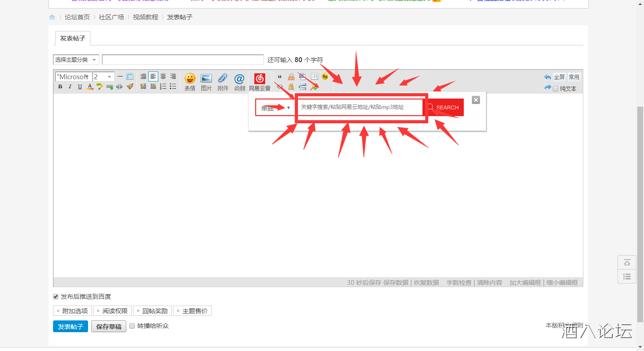The width and height of the screenshot is (644, 351).
Task: Expand the 附加选项 section
Action: tap(72, 311)
